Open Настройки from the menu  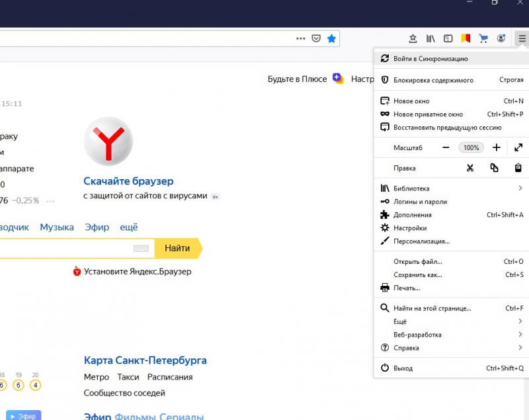click(x=410, y=228)
